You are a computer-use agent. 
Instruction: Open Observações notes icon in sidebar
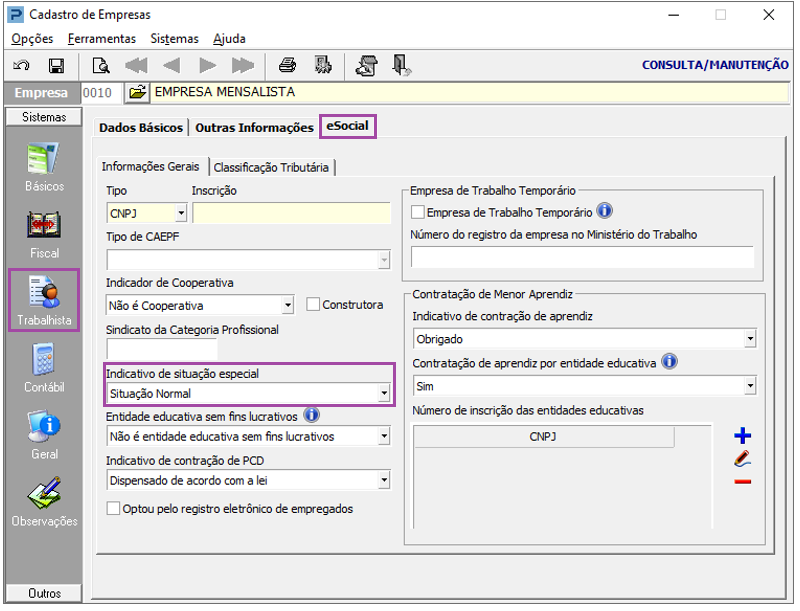pos(44,502)
